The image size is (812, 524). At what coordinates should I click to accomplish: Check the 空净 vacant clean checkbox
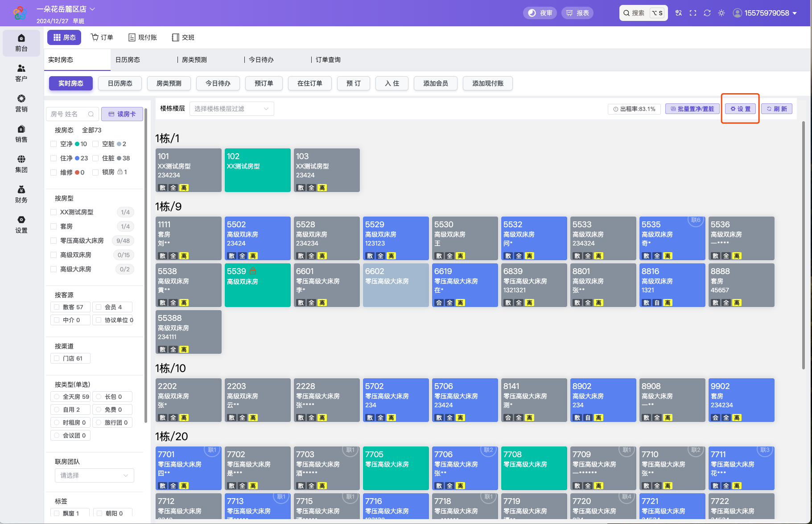(54, 144)
